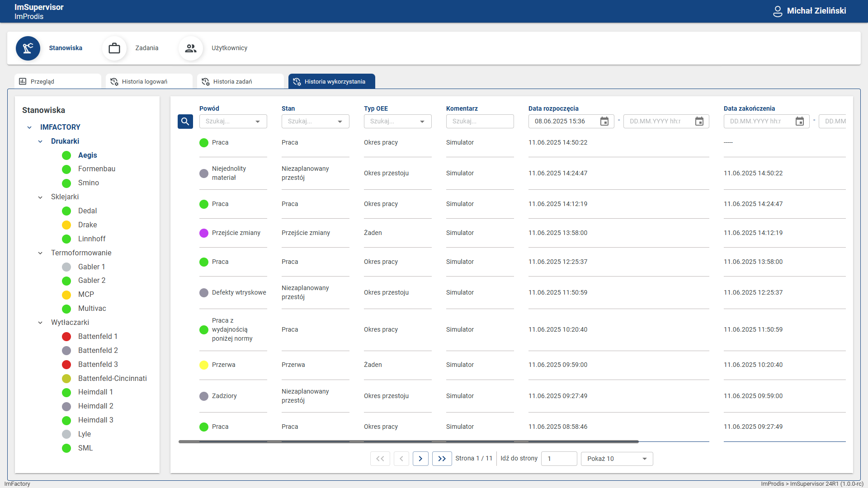Screen dimensions: 868x488
Task: Click the Zadania briefcase icon
Action: tap(114, 48)
